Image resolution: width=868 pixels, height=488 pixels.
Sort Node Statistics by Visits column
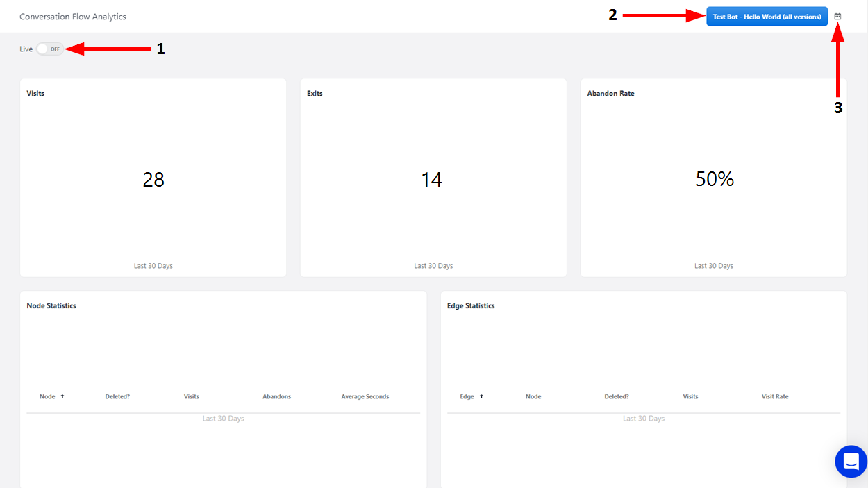tap(191, 397)
